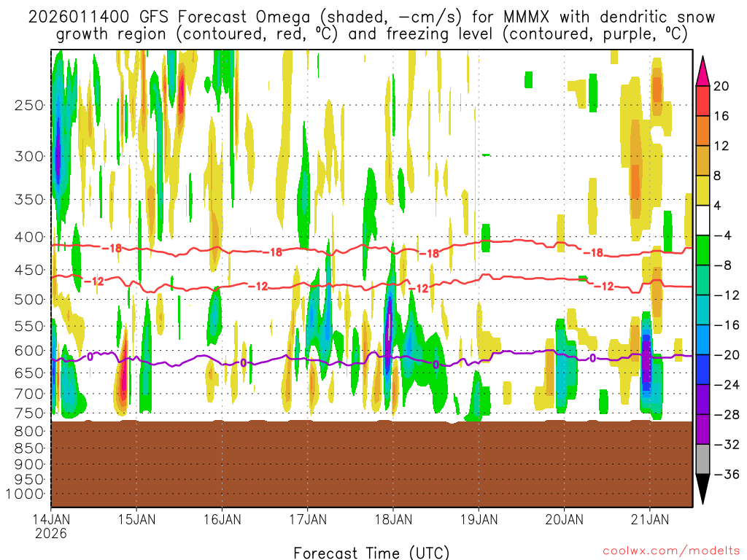Click the 550 pressure level label
Screen dimensions: 747x560
coord(29,326)
